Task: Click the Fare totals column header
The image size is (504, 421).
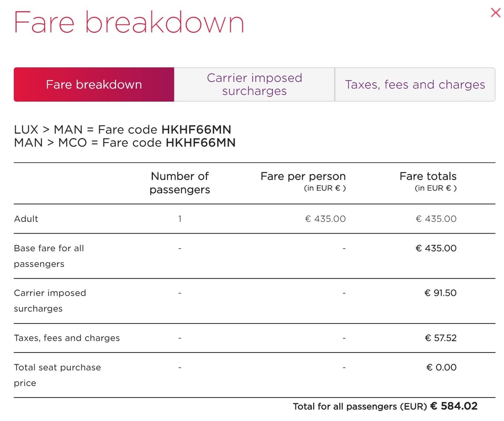Action: coord(428,181)
